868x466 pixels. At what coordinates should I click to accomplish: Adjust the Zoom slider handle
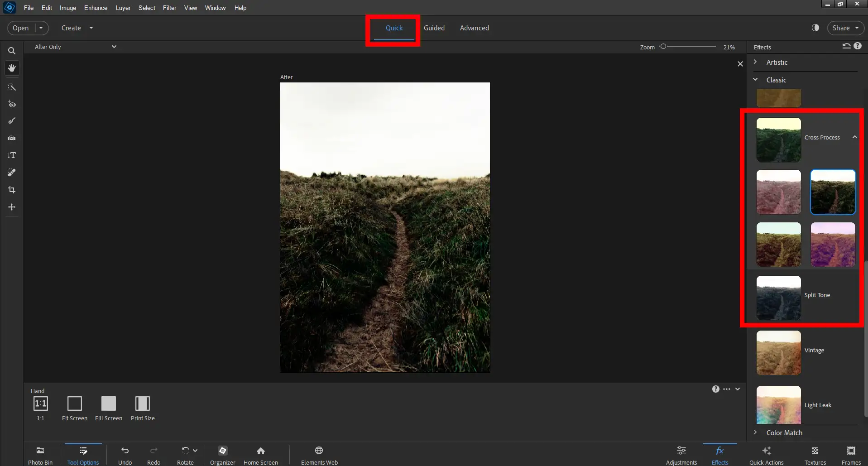pos(663,47)
